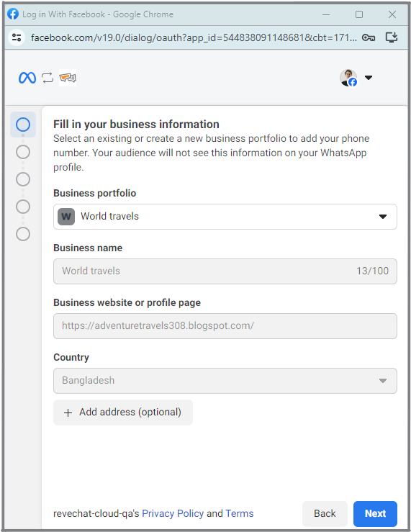The image size is (411, 532).
Task: Open the Country Bangladesh dropdown
Action: coord(225,381)
